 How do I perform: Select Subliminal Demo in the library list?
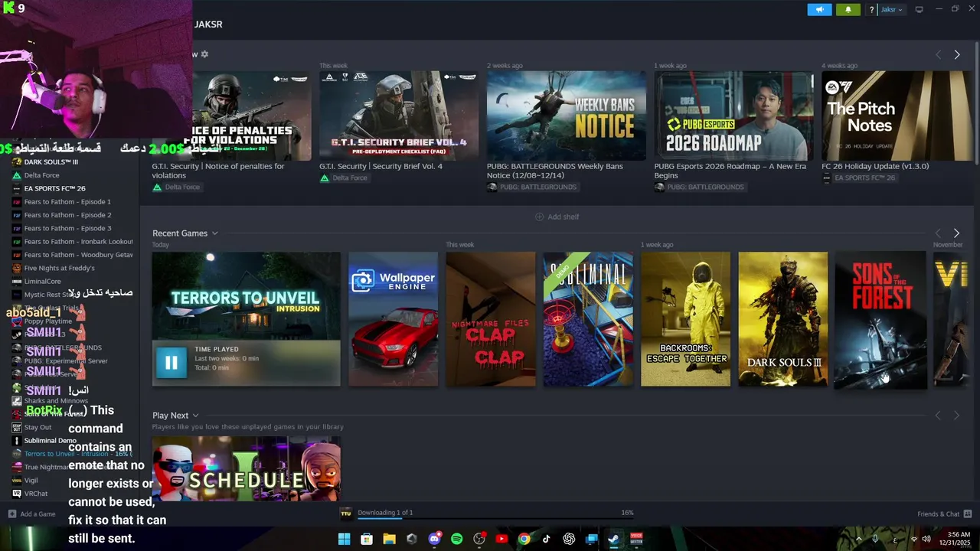tap(51, 441)
